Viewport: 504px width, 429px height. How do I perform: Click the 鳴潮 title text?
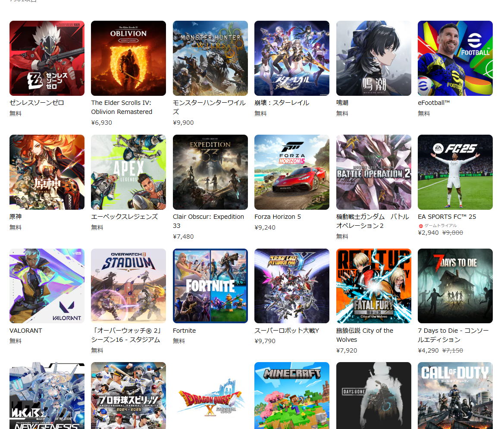click(342, 103)
